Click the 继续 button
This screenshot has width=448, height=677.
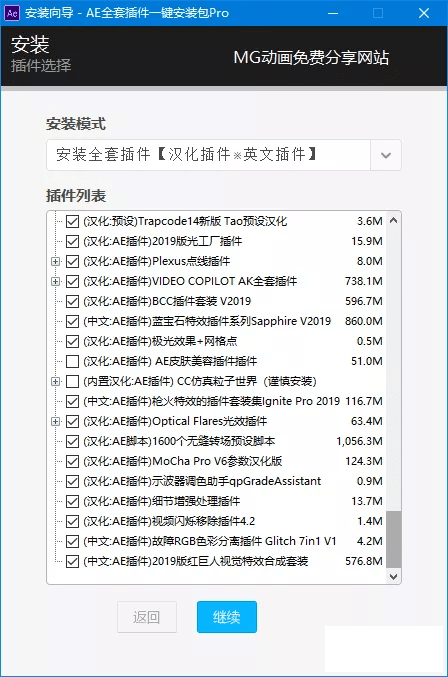(x=227, y=617)
